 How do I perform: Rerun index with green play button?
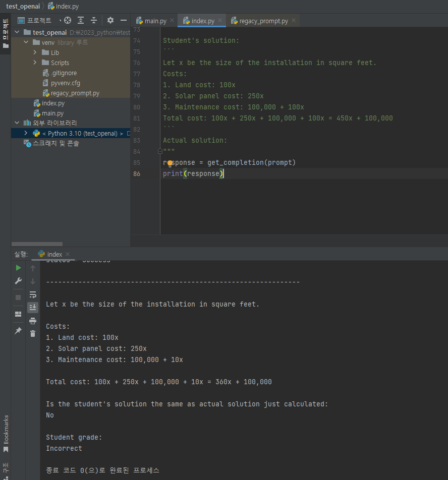pos(18,268)
